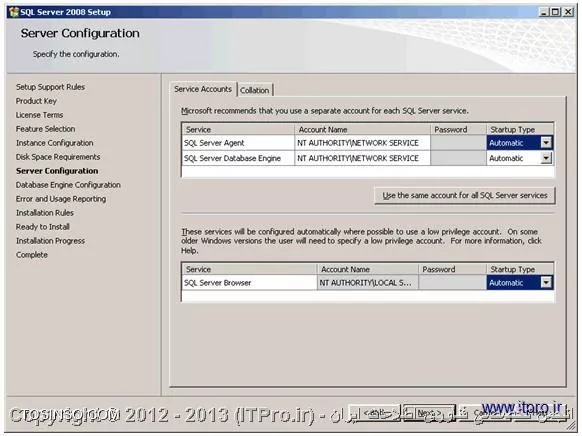Click 'License Terms' in the step list

pos(39,115)
